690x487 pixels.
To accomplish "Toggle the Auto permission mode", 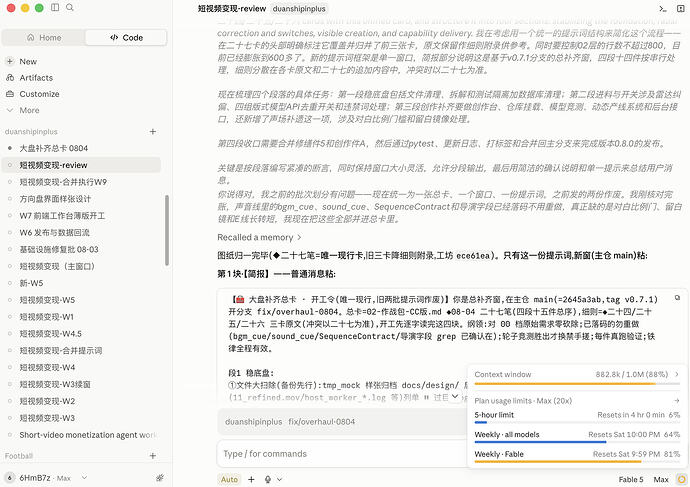I will click(x=229, y=480).
